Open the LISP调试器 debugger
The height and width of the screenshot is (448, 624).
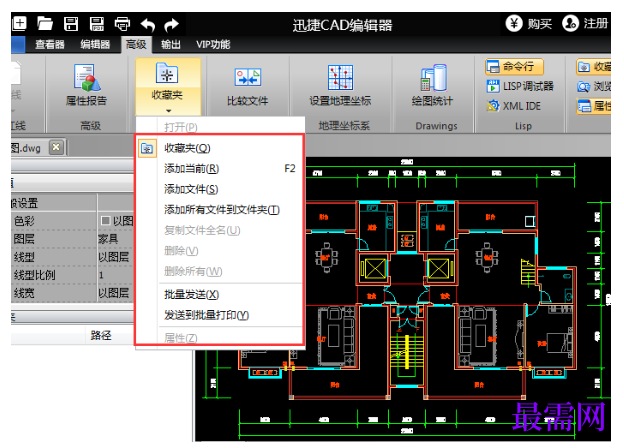click(x=520, y=86)
